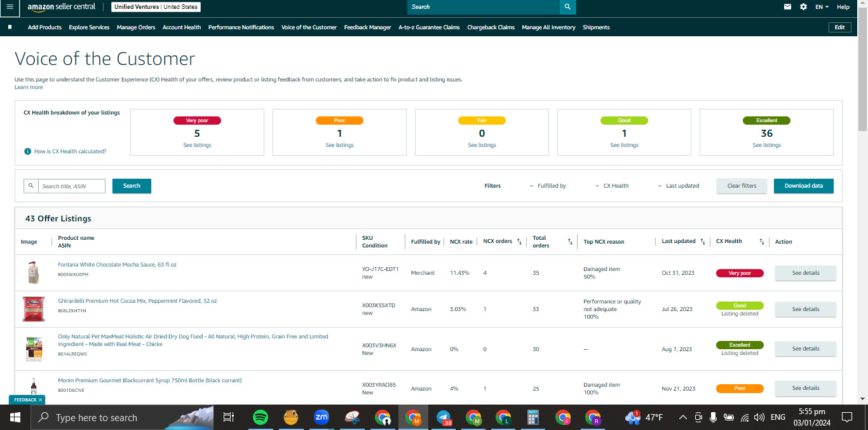Open Account Health
This screenshot has height=430, width=868.
[182, 27]
